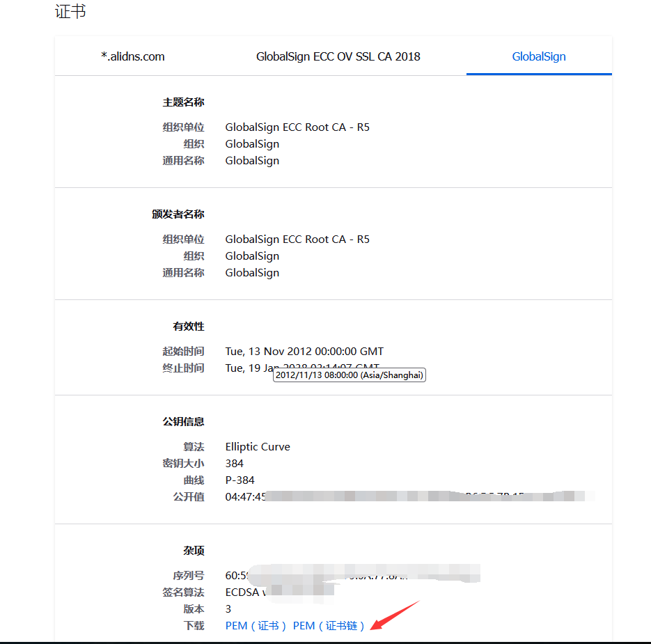Click the 组织单位 label under 主题名称
651x644 pixels.
(183, 127)
